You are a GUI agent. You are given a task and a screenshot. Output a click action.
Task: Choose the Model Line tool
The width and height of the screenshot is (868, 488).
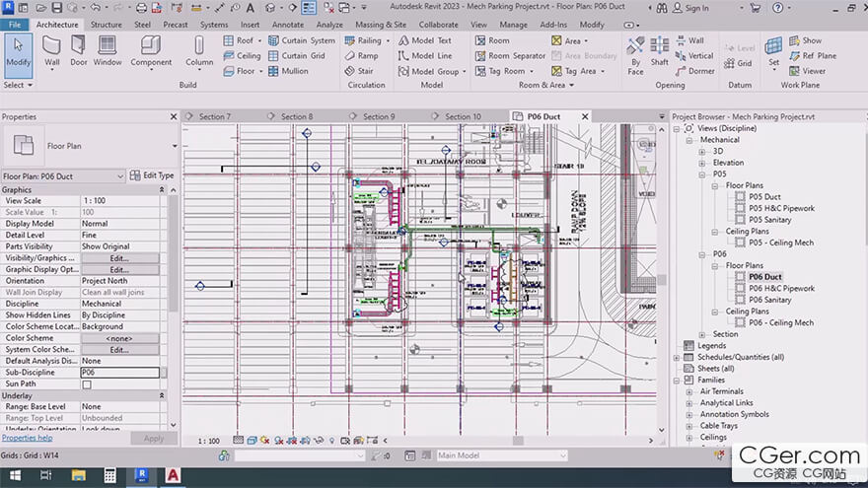click(x=425, y=56)
